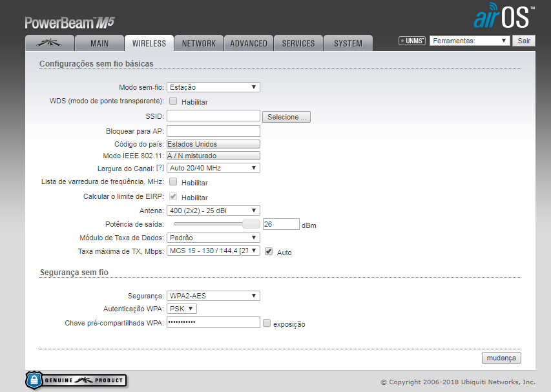Open the Ferramentas tools dropdown

click(x=470, y=41)
